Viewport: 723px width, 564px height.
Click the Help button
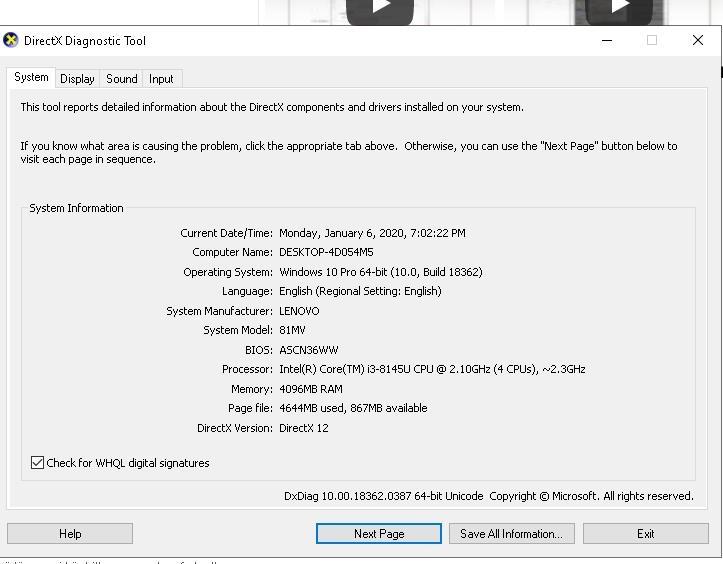pos(70,534)
